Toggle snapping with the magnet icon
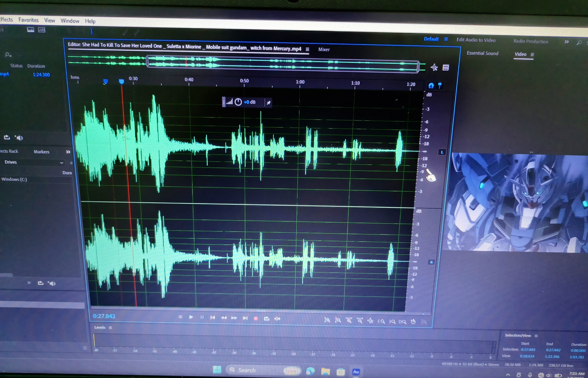The width and height of the screenshot is (588, 378). 431,85
